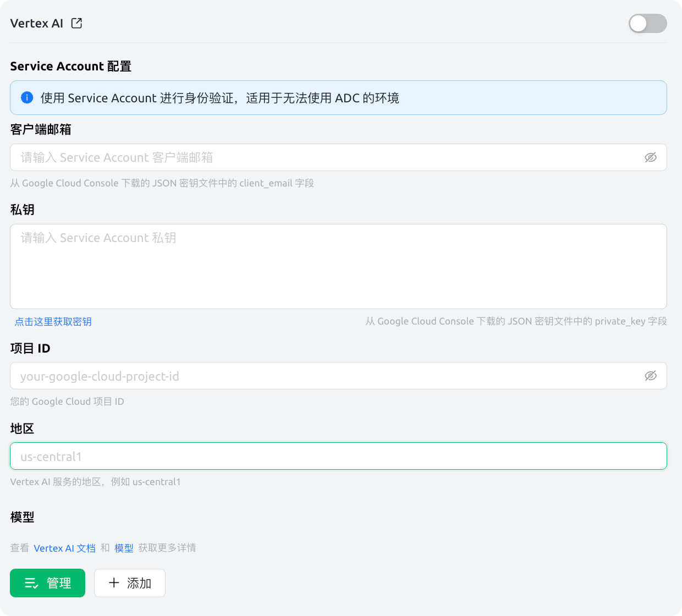Screen dimensions: 682x616
Task: Focus the private key text area
Action: pyautogui.click(x=338, y=266)
